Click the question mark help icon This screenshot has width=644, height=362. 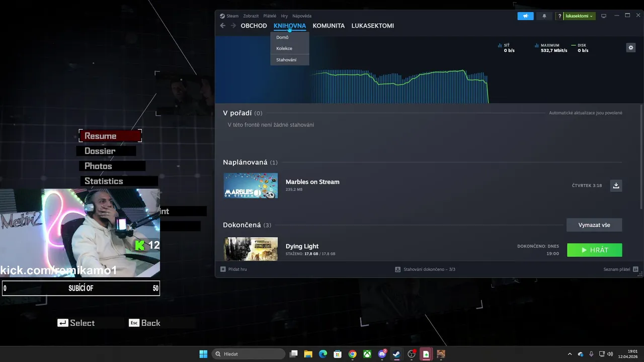pos(559,16)
